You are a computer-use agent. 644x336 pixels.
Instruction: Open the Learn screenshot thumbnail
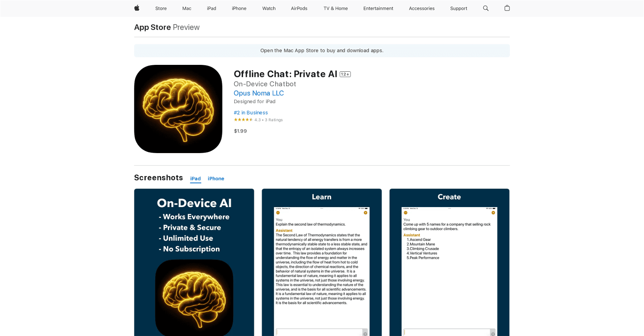(322, 262)
